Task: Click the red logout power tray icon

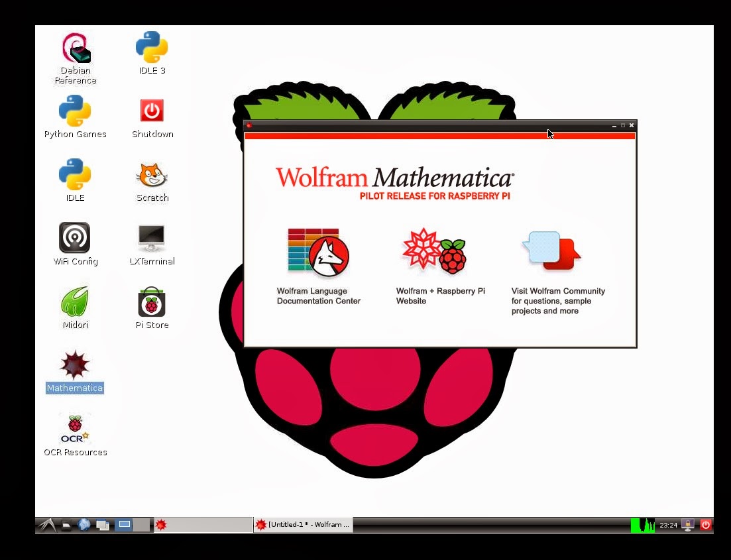Action: pyautogui.click(x=706, y=525)
